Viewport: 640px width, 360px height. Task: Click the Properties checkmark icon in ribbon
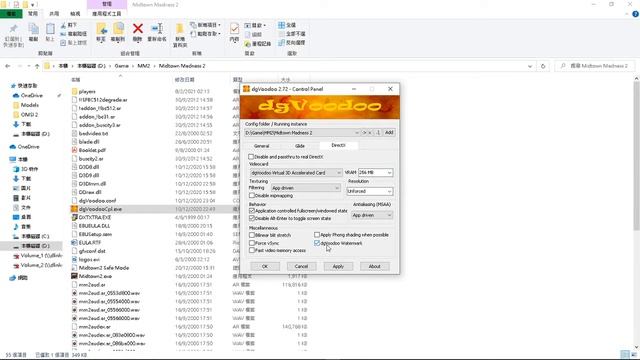click(234, 29)
